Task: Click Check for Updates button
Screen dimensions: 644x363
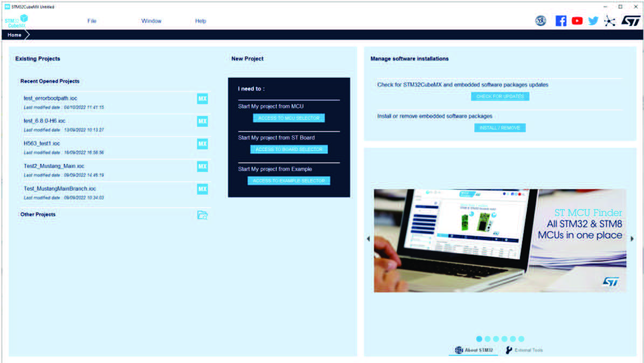Action: (500, 96)
